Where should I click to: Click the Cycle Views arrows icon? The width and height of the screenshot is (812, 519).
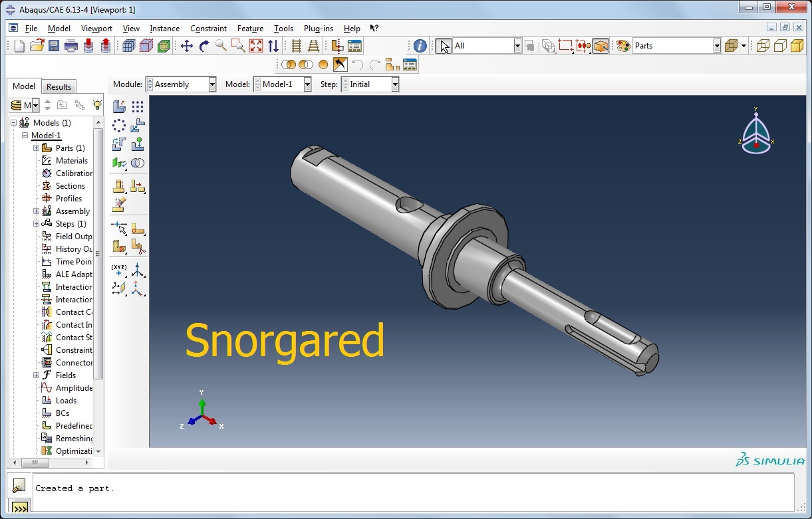273,46
